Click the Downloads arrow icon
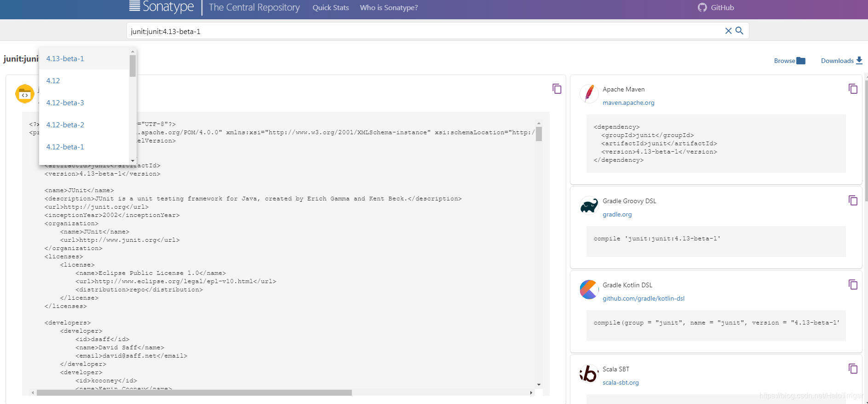Screen dimensions: 868x404 pyautogui.click(x=859, y=61)
